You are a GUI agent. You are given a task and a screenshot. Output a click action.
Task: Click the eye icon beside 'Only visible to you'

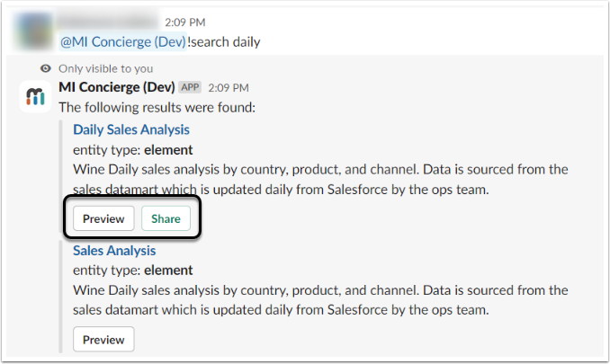46,68
